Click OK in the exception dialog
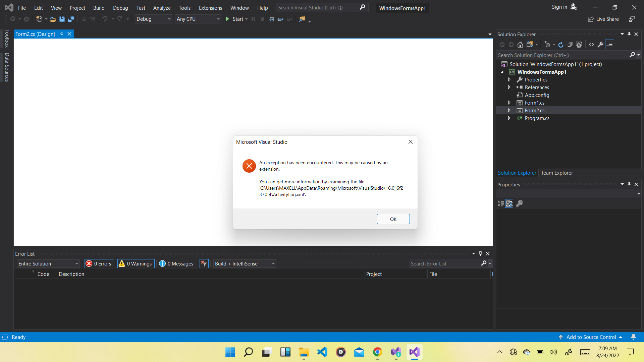The width and height of the screenshot is (644, 362). (393, 219)
